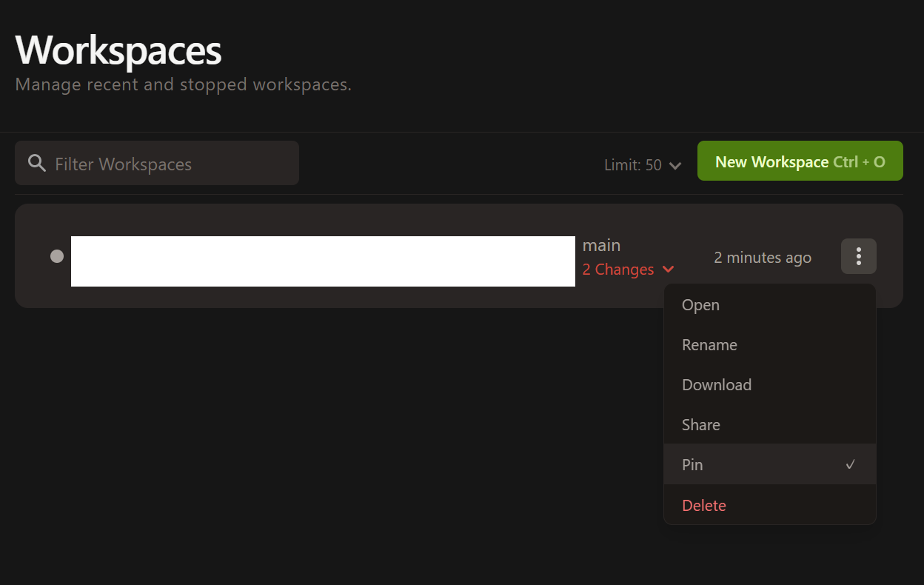The image size is (924, 585).
Task: Open the Limit: 50 dropdown
Action: [x=643, y=165]
